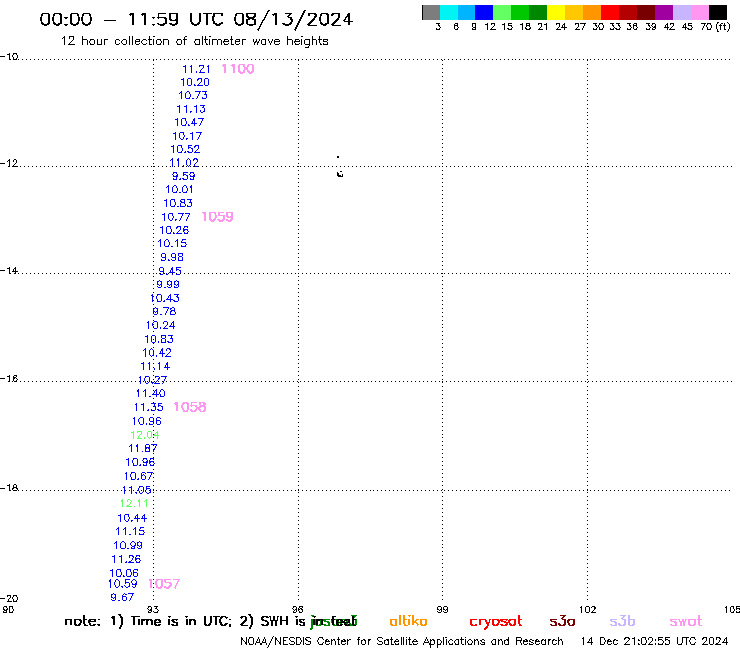The height and width of the screenshot is (650, 740).
Task: Click the cyan swatch in the wave height legend
Action: point(448,12)
